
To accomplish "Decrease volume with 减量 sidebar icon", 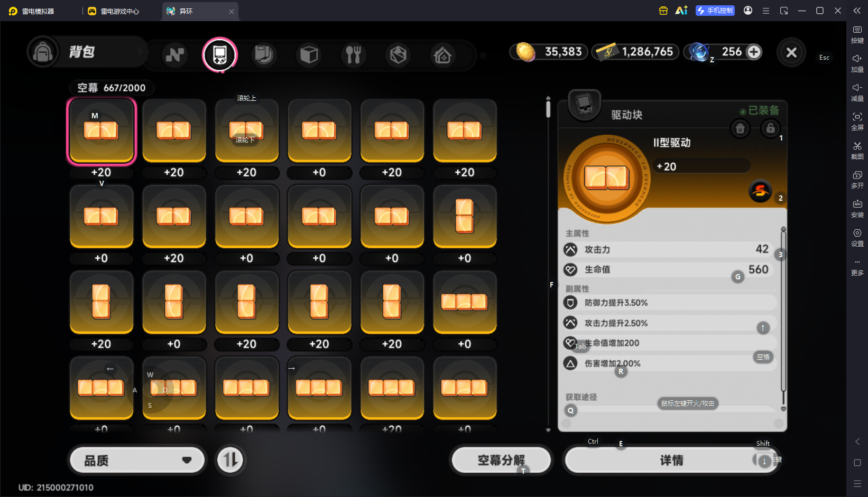I will tap(857, 92).
